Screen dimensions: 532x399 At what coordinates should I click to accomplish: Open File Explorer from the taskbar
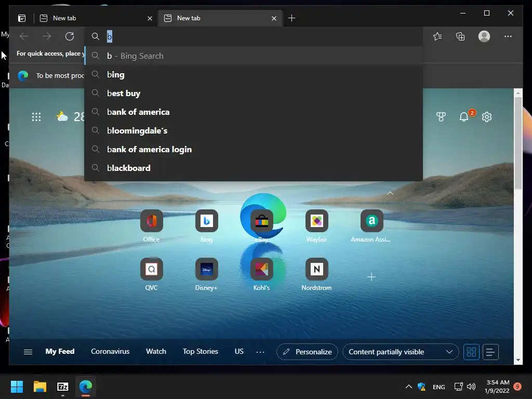[x=39, y=387]
